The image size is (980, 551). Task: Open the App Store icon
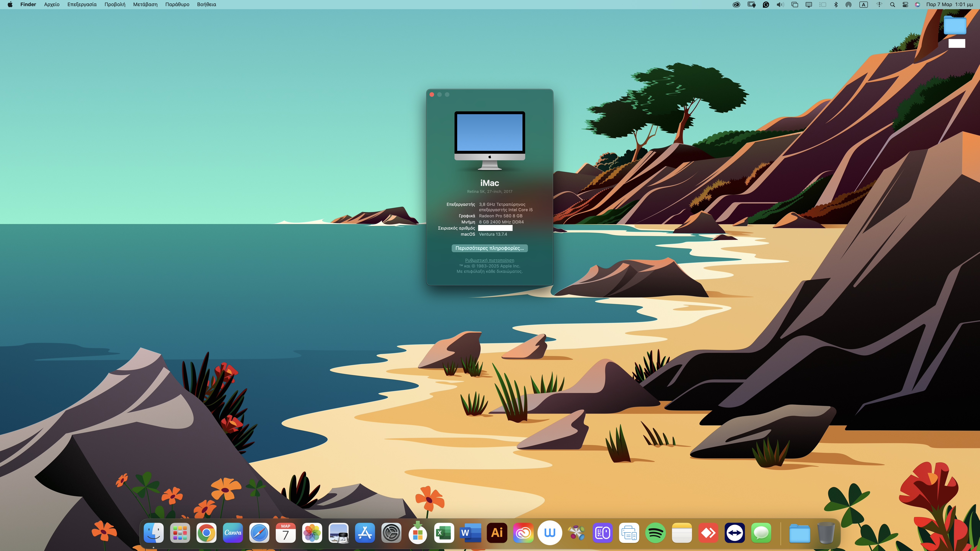coord(365,533)
